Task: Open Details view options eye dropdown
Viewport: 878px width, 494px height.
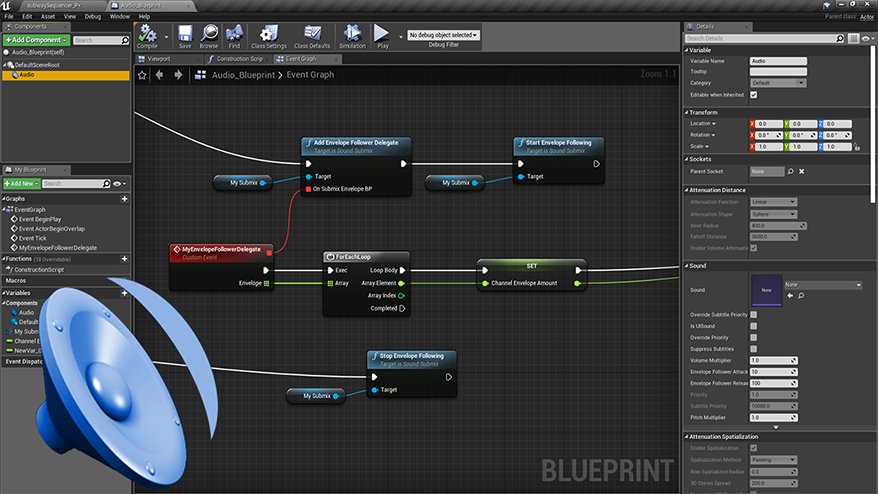Action: pyautogui.click(x=868, y=38)
